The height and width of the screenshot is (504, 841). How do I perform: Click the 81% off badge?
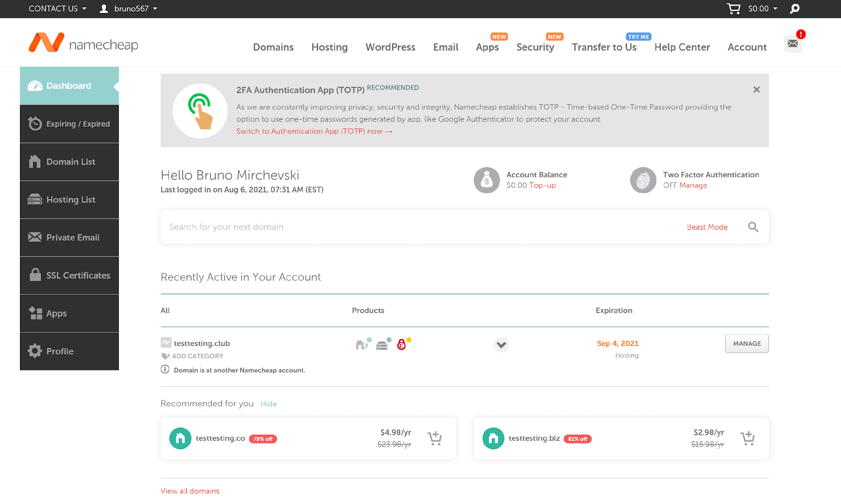pyautogui.click(x=578, y=439)
